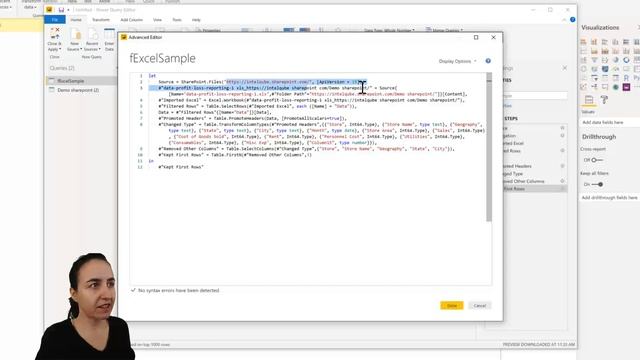Select the stacked bar chart visualization
The width and height of the screenshot is (640, 360).
pos(583,42)
